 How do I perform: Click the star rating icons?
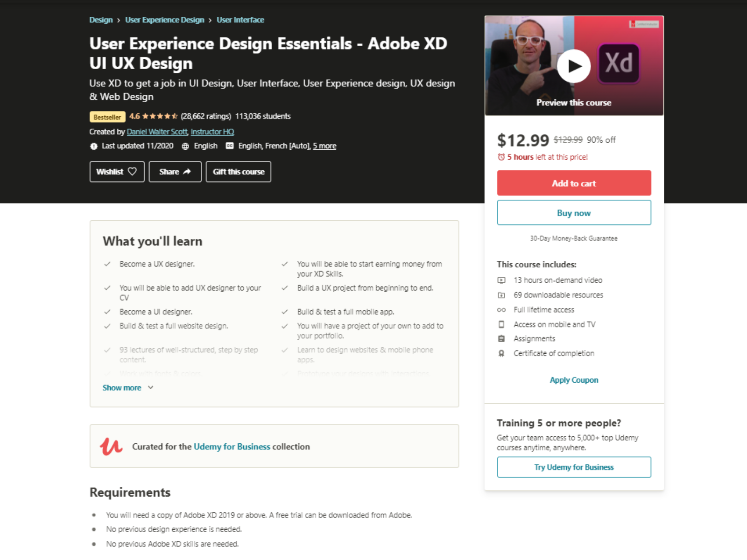160,116
